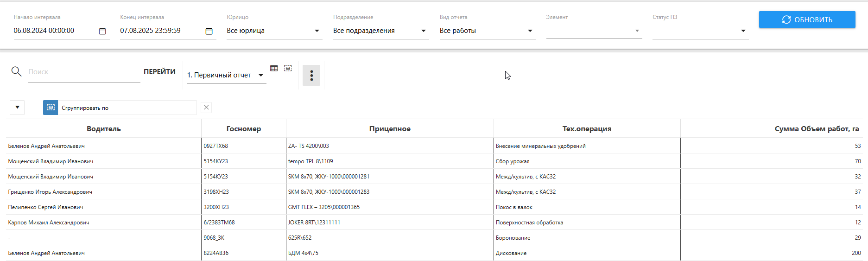
Task: Clear grouping with the X button
Action: pyautogui.click(x=206, y=108)
